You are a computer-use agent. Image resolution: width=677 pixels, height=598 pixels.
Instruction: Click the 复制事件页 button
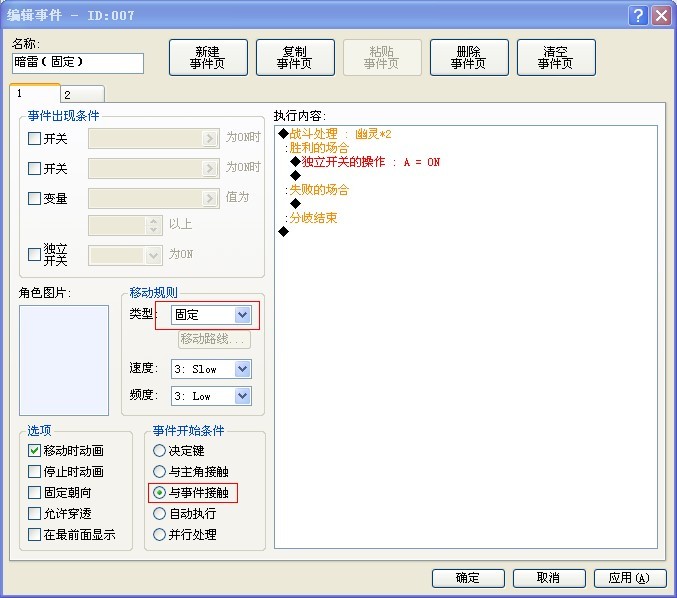(x=295, y=57)
